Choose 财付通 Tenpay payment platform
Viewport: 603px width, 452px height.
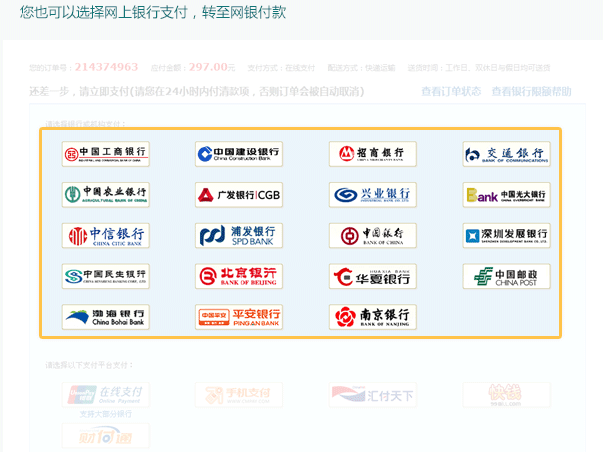coord(106,435)
